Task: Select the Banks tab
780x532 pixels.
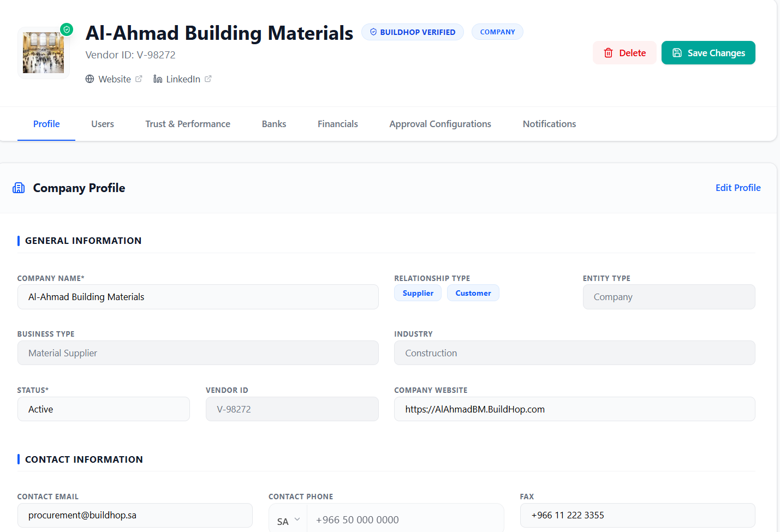Action: (x=274, y=124)
